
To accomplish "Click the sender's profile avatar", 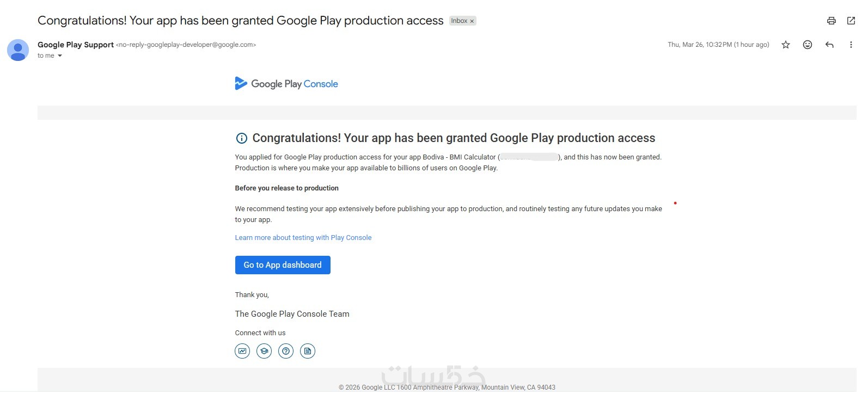I will click(x=18, y=50).
